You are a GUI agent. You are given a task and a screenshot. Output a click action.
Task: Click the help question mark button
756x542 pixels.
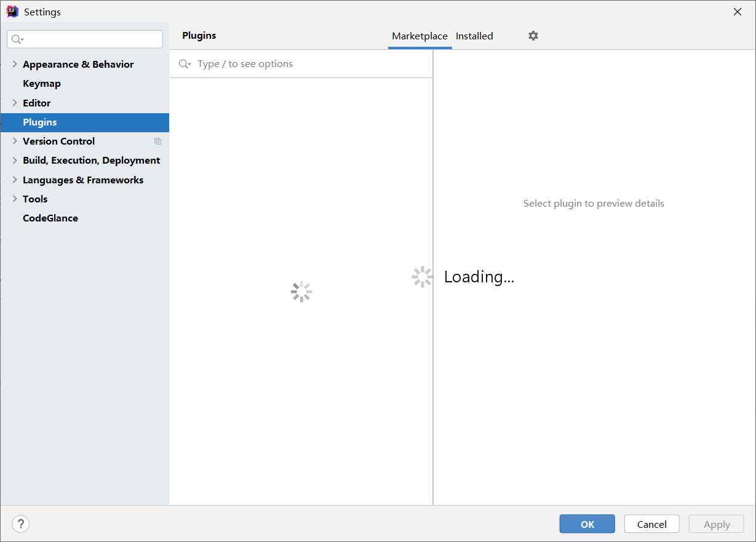pos(21,524)
